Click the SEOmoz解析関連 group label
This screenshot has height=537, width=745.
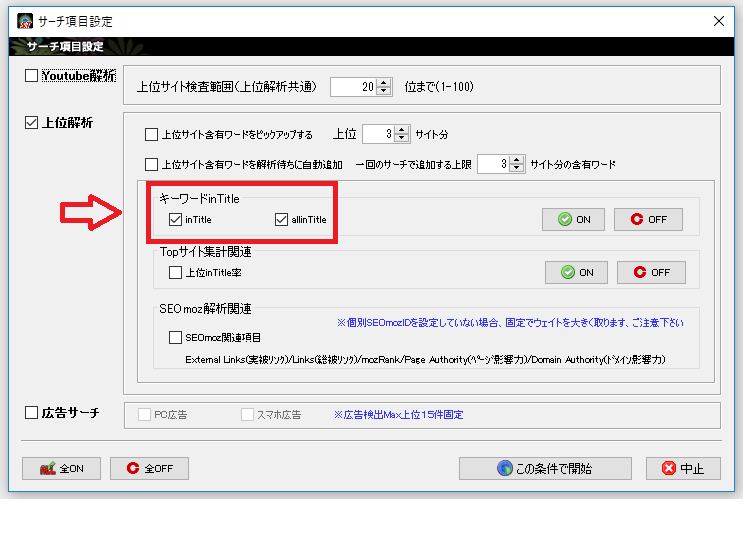[x=205, y=309]
